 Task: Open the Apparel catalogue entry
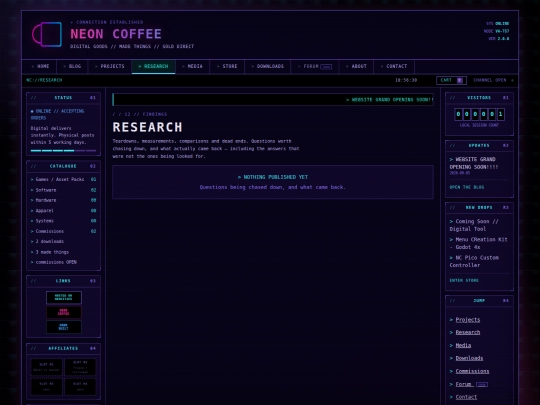63,210
